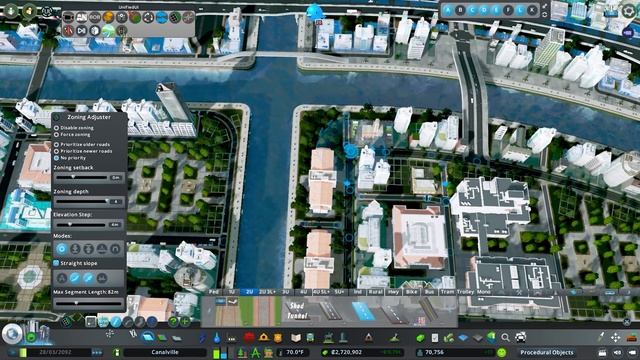
Task: Click the magnifier search icon in toolbar
Action: [505, 338]
